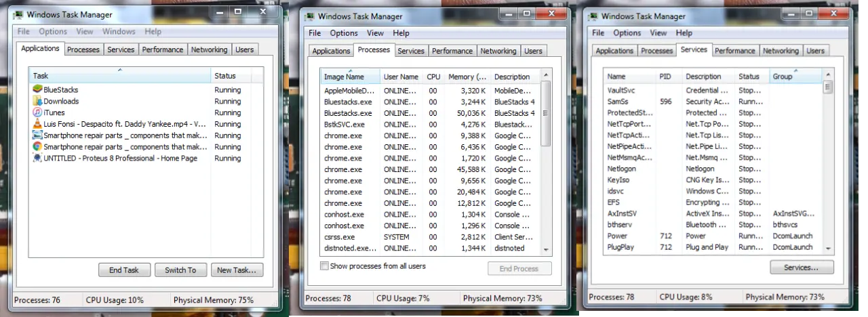Sort applications by Task column header
This screenshot has height=317, width=868.
(119, 75)
